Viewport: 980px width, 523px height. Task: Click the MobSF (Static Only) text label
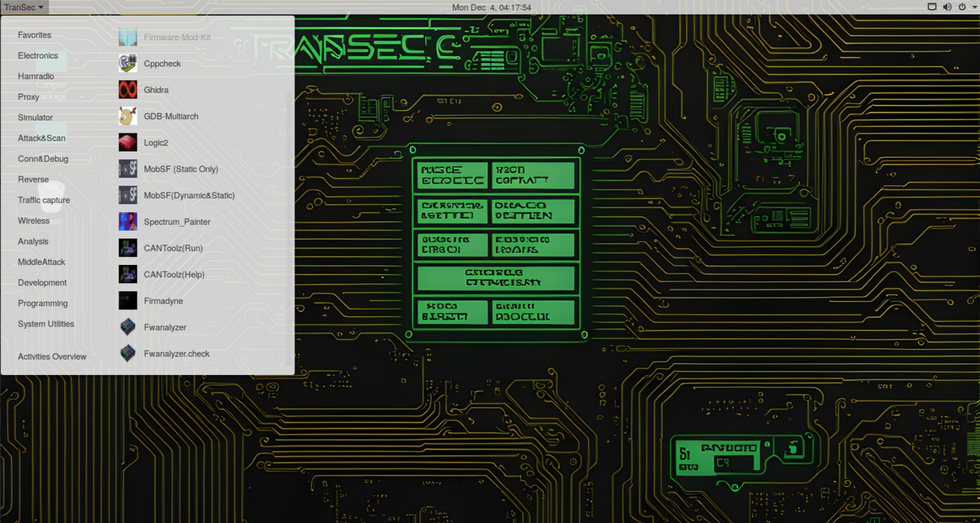[x=181, y=169]
